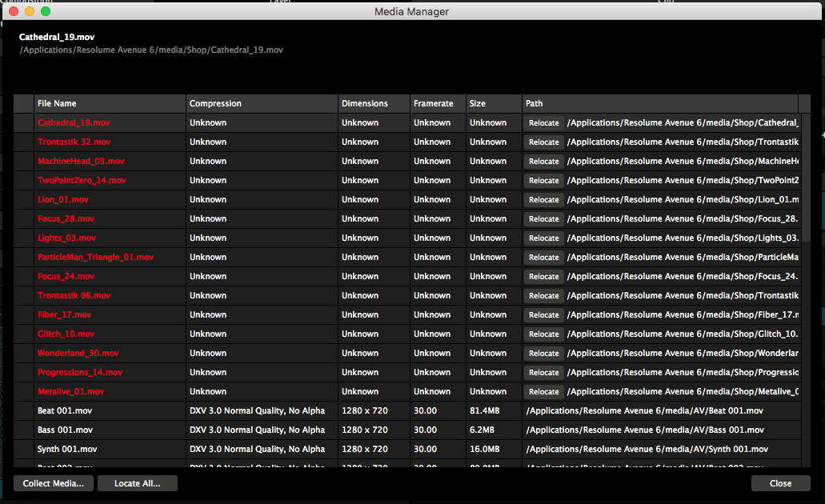Relocate the missing Lion_01.mov file
Screen dimensions: 825x504
pyautogui.click(x=543, y=200)
